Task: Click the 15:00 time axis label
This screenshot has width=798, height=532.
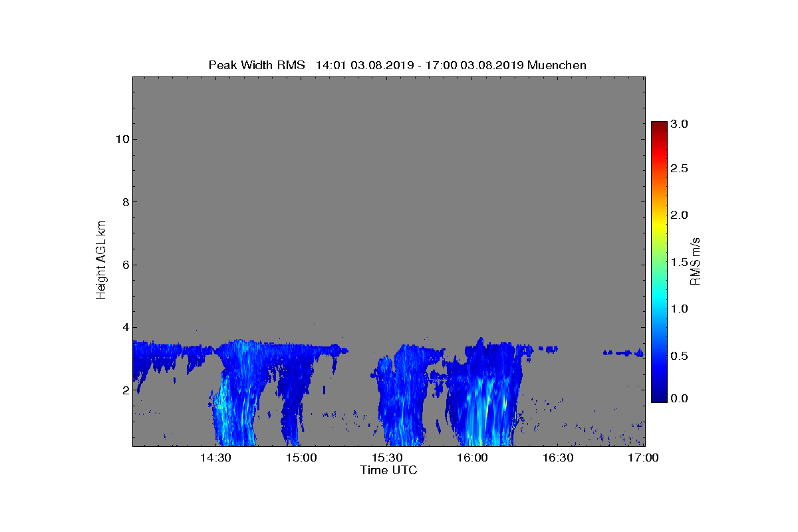Action: [x=303, y=458]
